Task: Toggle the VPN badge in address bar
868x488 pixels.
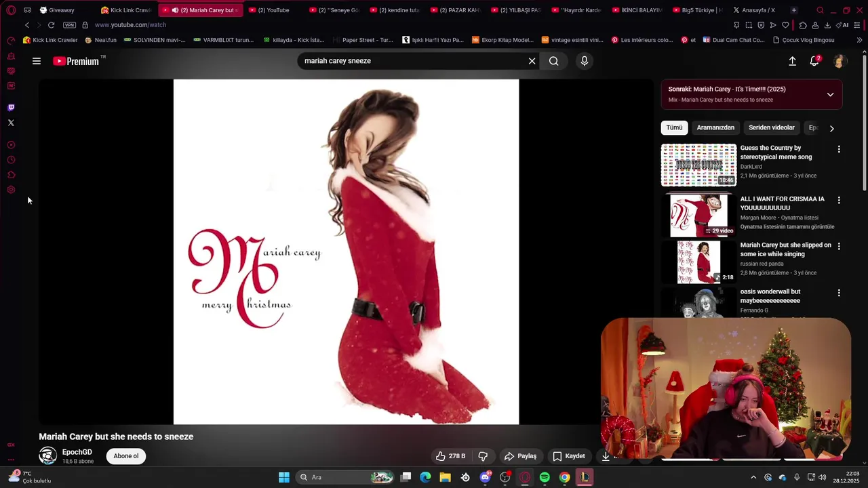Action: [70, 25]
